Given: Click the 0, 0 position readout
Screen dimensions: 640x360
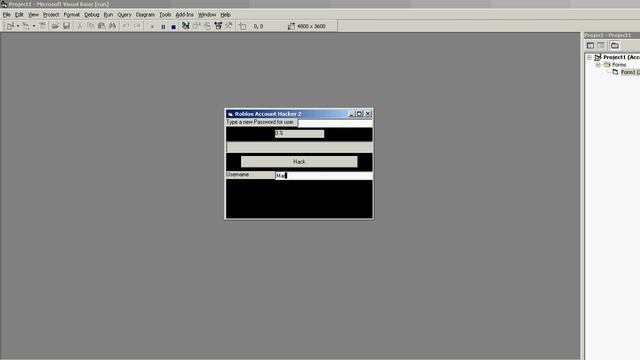Looking at the screenshot, I should (x=258, y=26).
